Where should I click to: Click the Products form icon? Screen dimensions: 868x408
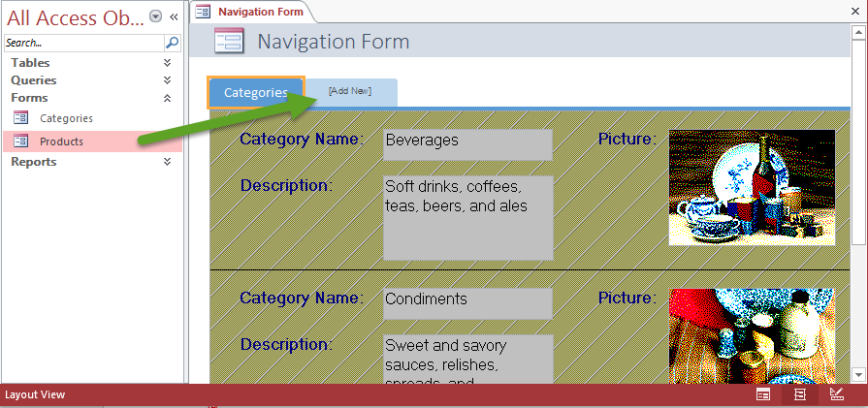pos(20,141)
